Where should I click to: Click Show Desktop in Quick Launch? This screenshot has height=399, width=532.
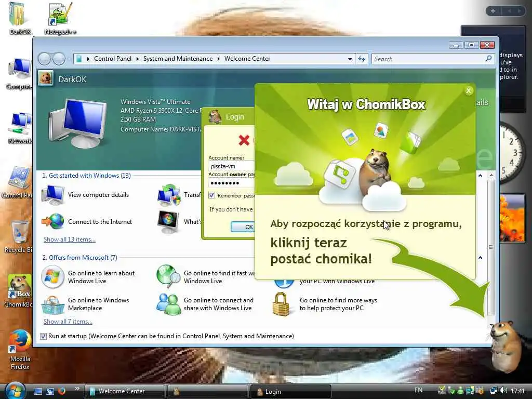38,391
